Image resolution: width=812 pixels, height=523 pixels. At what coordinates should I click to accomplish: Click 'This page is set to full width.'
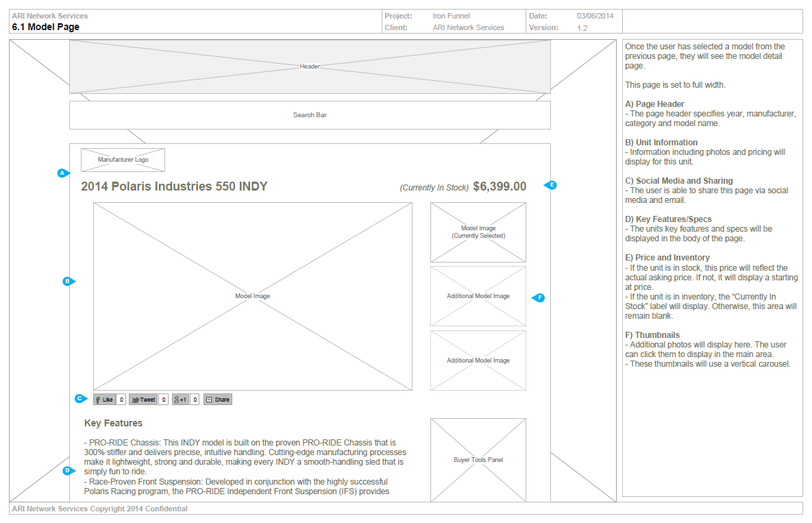point(675,85)
